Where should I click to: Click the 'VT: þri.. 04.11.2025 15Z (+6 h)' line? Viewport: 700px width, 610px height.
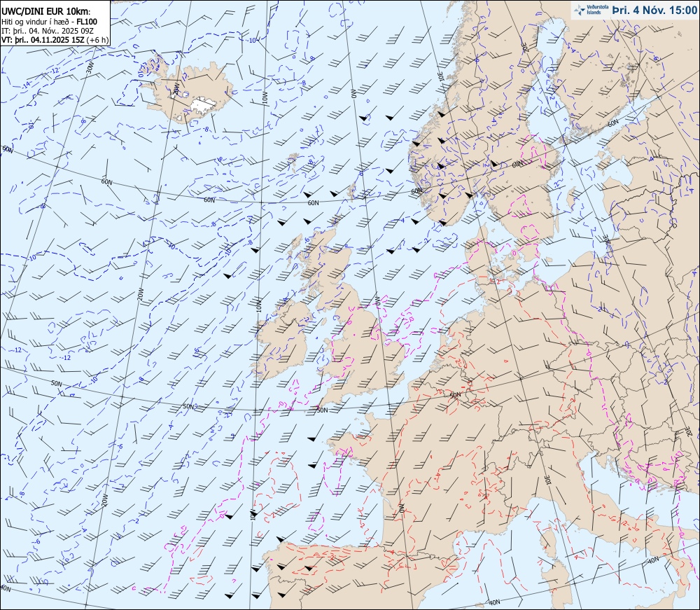pos(55,40)
